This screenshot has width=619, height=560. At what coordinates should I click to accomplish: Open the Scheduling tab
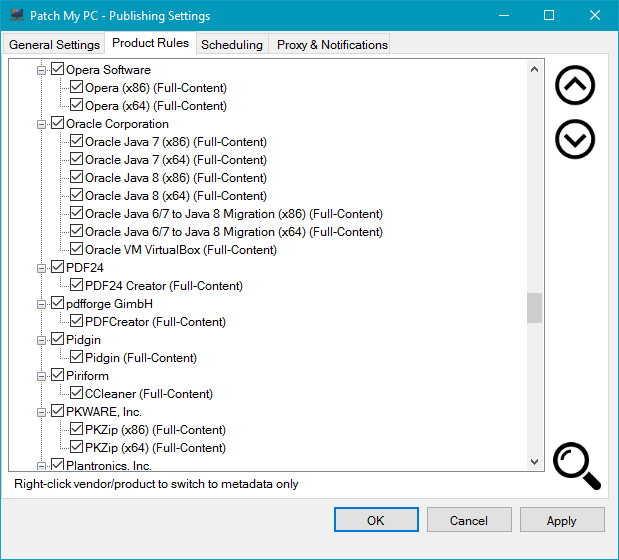tap(232, 44)
